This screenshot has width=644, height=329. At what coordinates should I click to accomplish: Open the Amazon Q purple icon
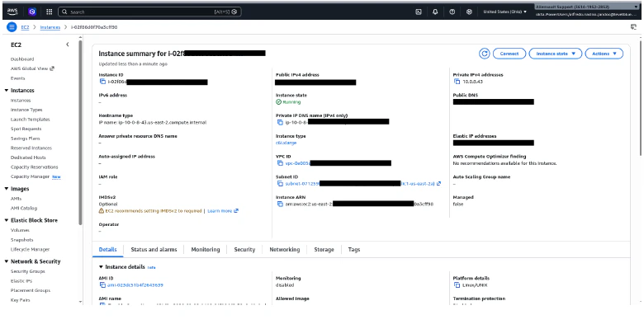point(32,12)
